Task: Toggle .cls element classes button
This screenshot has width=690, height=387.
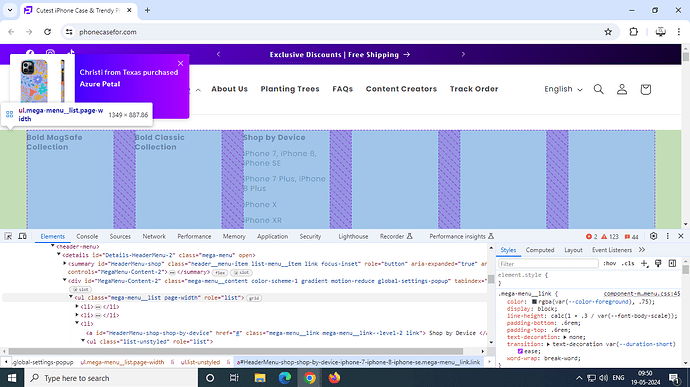Action: [x=628, y=264]
